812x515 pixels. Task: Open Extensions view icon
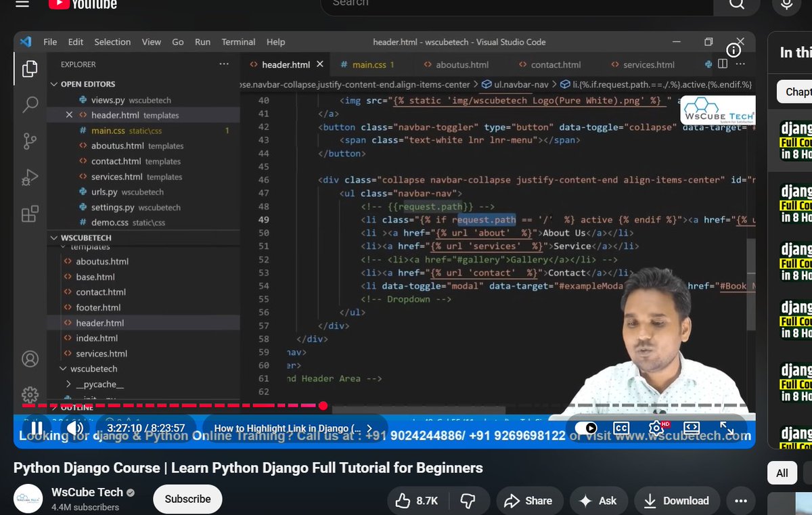pos(30,215)
